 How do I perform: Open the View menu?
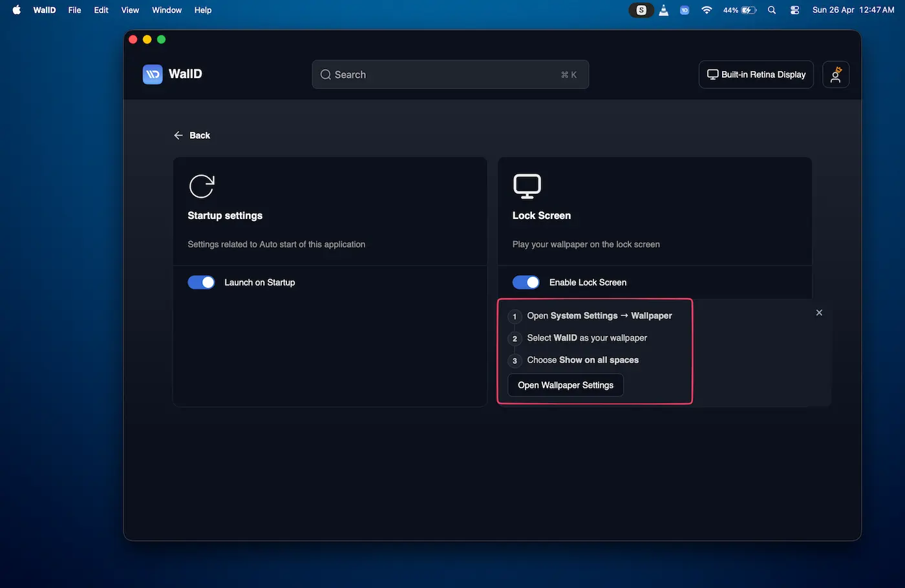[x=130, y=10]
